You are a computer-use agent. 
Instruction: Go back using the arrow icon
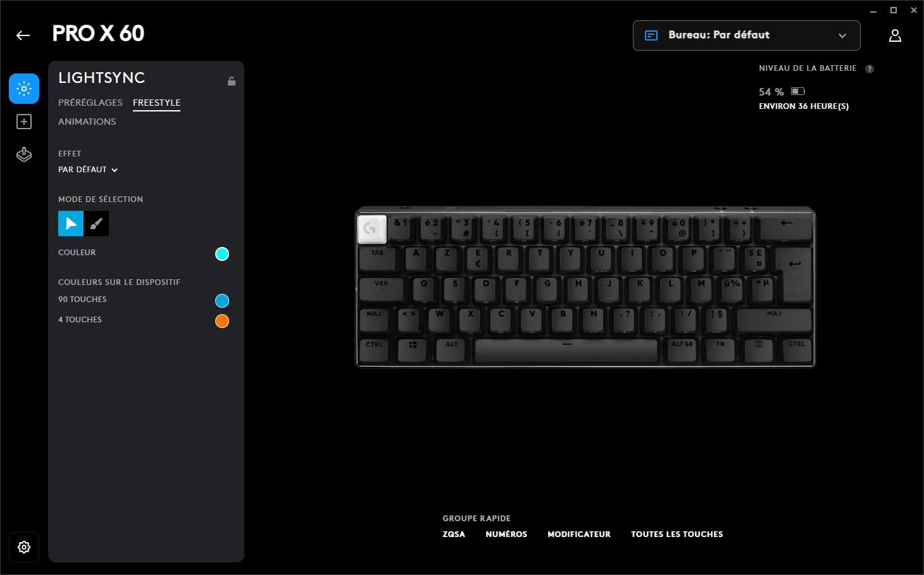coord(23,35)
